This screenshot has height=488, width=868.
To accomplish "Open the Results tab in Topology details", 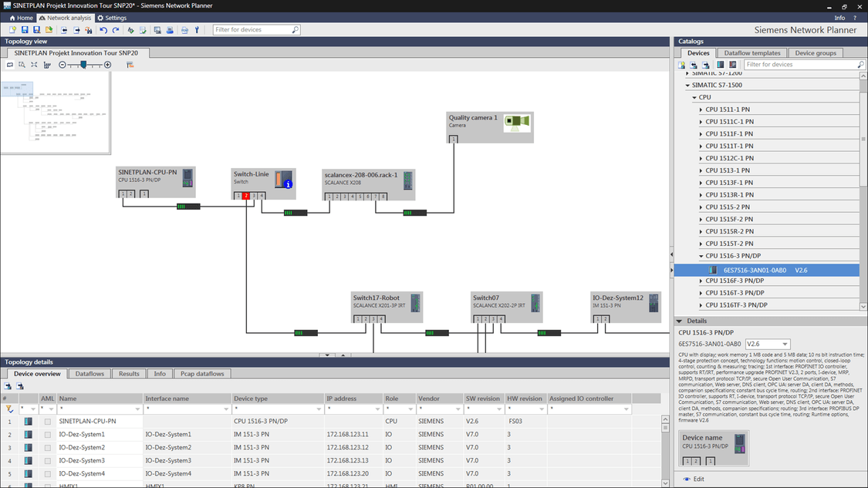I will point(129,374).
